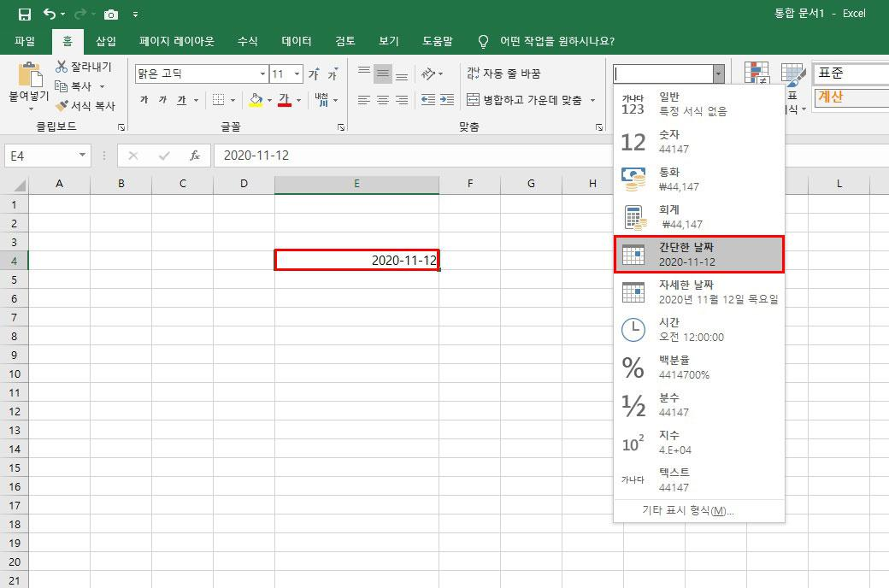Choose 회계 accounting format
Screen dimensions: 889x588
pos(699,216)
